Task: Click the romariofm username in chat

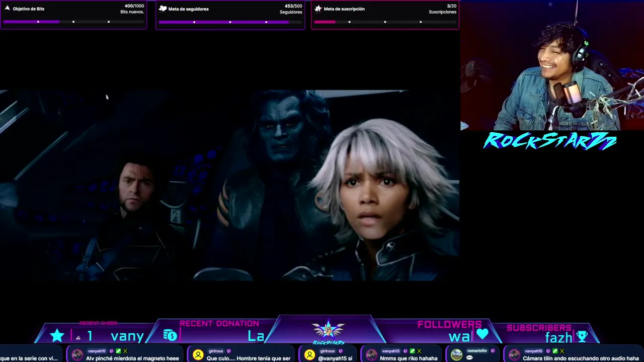Action: pos(477,351)
